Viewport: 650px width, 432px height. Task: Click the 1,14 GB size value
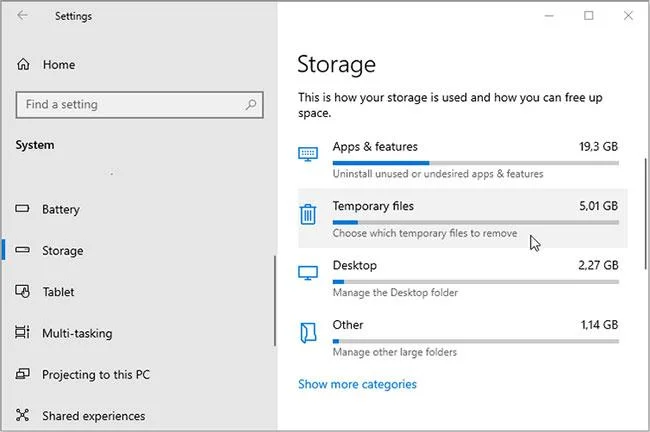coord(599,325)
